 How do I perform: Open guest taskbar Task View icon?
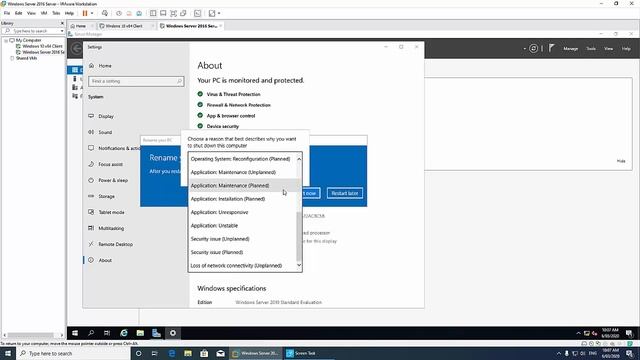pyautogui.click(x=107, y=333)
